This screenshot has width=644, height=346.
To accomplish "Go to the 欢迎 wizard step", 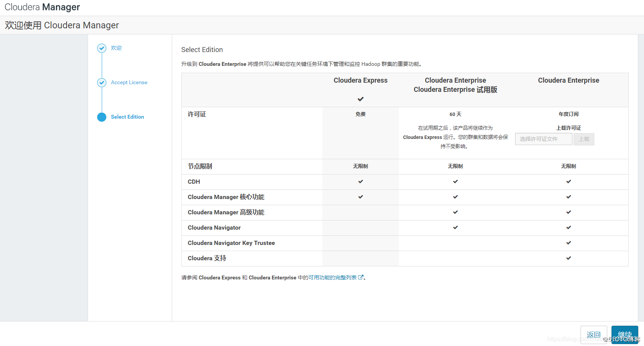I will pos(116,48).
